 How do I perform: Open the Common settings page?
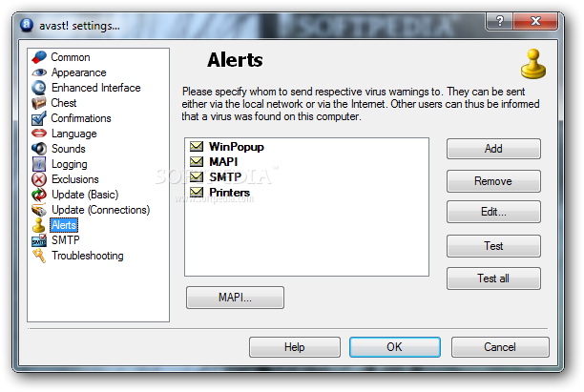pyautogui.click(x=71, y=57)
